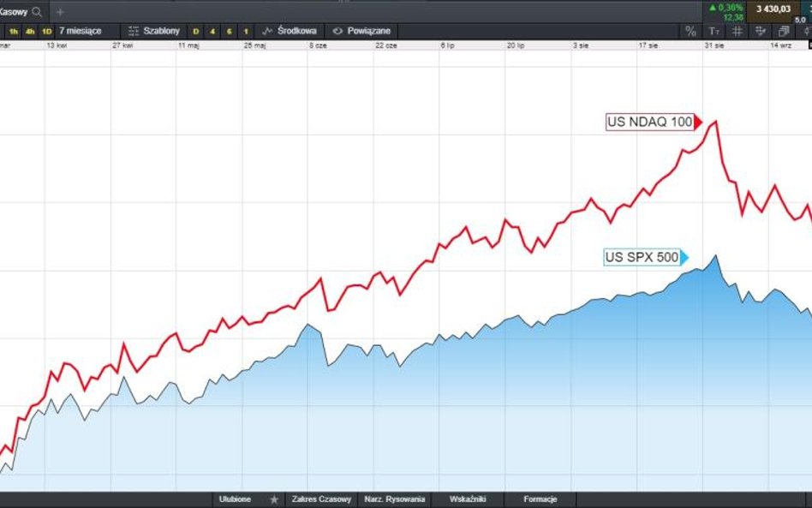The image size is (812, 508).
Task: Click the 11 maj date on time axis
Action: pos(188,45)
